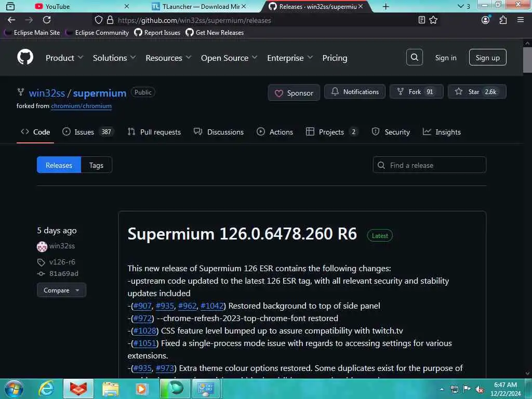Select the Releases button
The height and width of the screenshot is (399, 532).
[59, 165]
